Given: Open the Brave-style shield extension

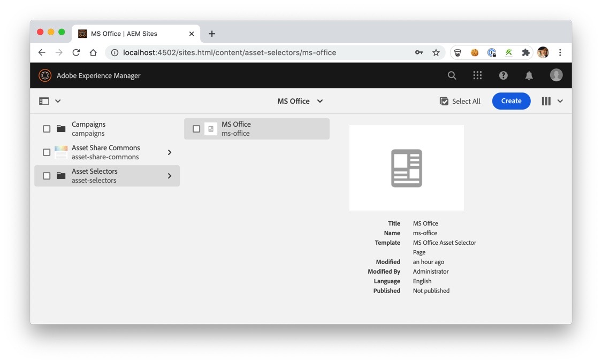Looking at the screenshot, I should click(458, 52).
